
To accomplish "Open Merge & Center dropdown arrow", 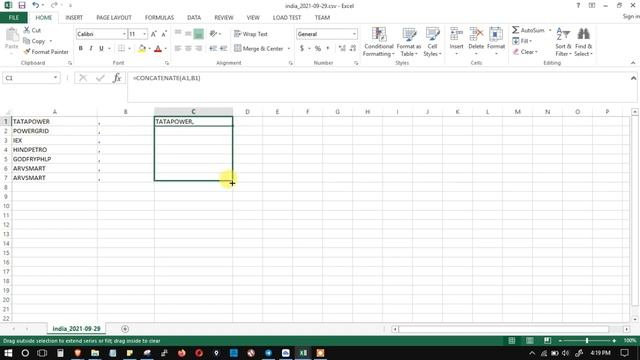I will point(289,49).
